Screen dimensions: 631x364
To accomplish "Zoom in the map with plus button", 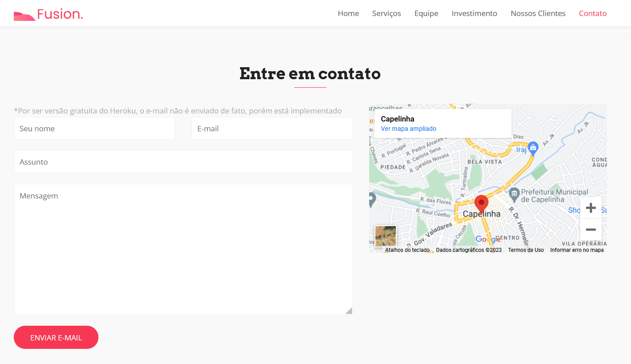I will [x=590, y=208].
